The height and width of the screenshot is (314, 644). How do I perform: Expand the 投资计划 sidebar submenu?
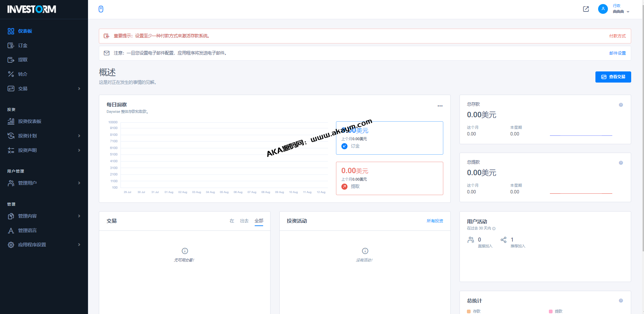(79, 136)
